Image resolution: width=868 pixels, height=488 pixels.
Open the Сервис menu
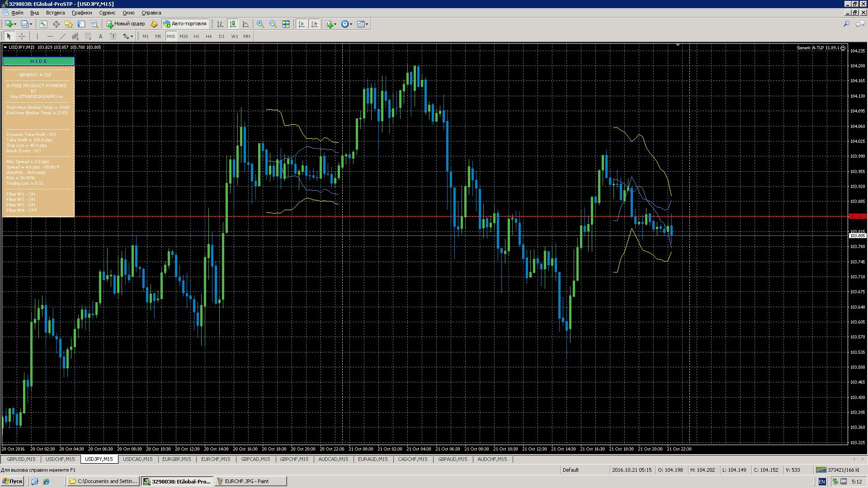(x=107, y=13)
